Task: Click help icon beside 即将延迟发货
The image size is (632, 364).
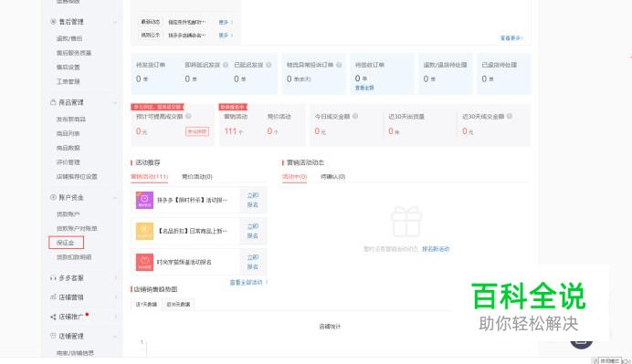Action: point(226,65)
